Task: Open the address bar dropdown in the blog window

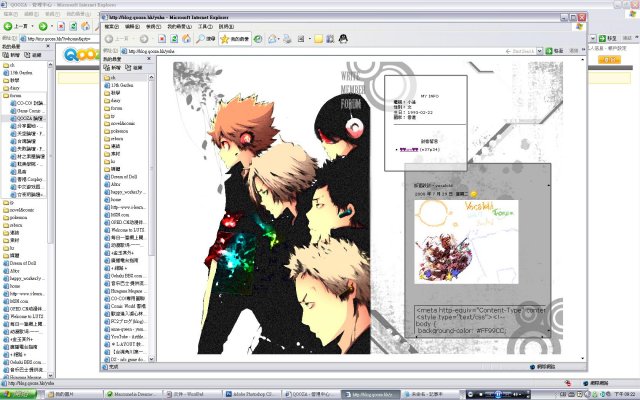Action: tap(540, 51)
